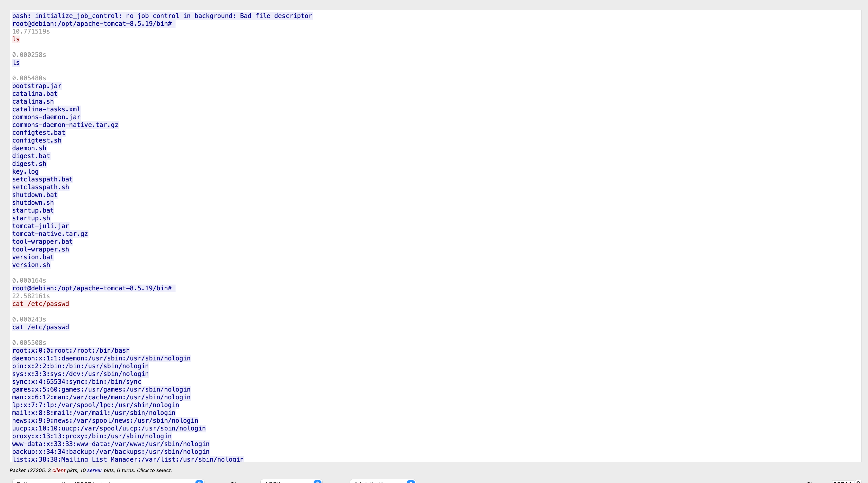Select the games:x:5:60 passwd entry
The height and width of the screenshot is (483, 868).
coord(101,389)
